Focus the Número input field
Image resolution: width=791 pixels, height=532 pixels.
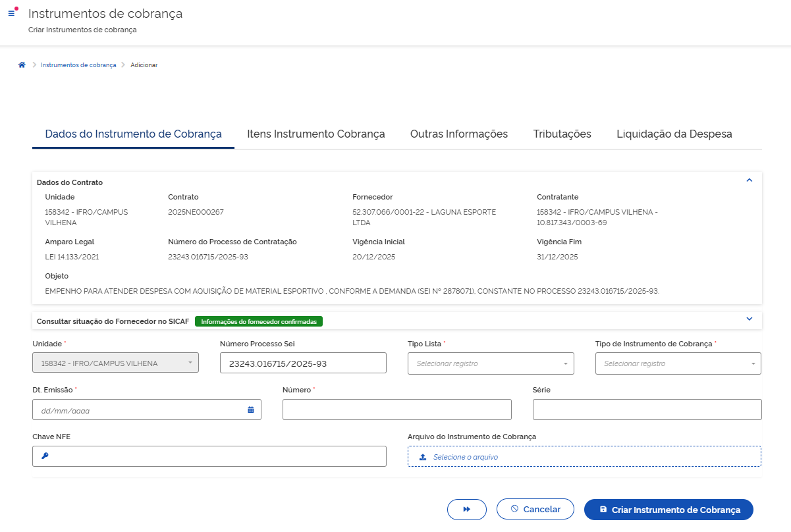396,410
